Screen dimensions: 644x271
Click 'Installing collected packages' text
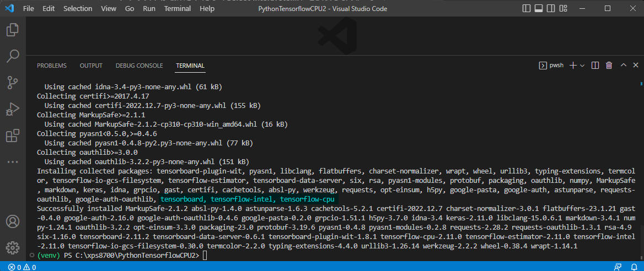(93, 171)
